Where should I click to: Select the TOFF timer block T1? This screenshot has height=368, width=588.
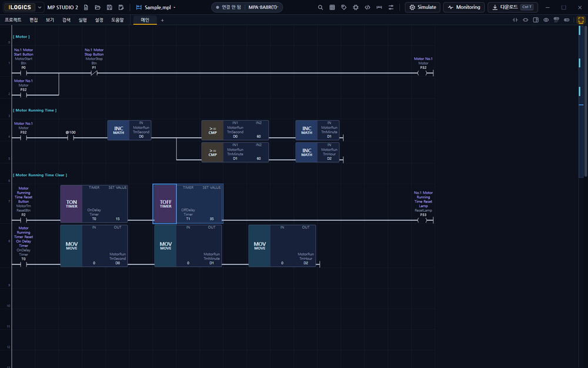188,204
